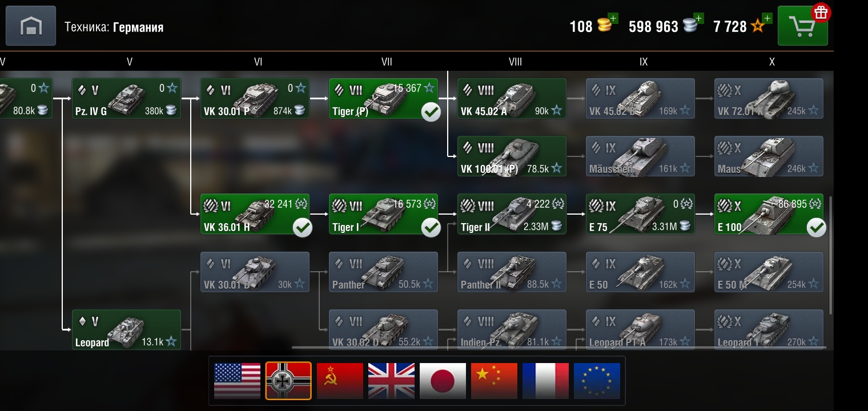This screenshot has height=411, width=868.
Task: Open the garage home icon
Action: (x=31, y=26)
